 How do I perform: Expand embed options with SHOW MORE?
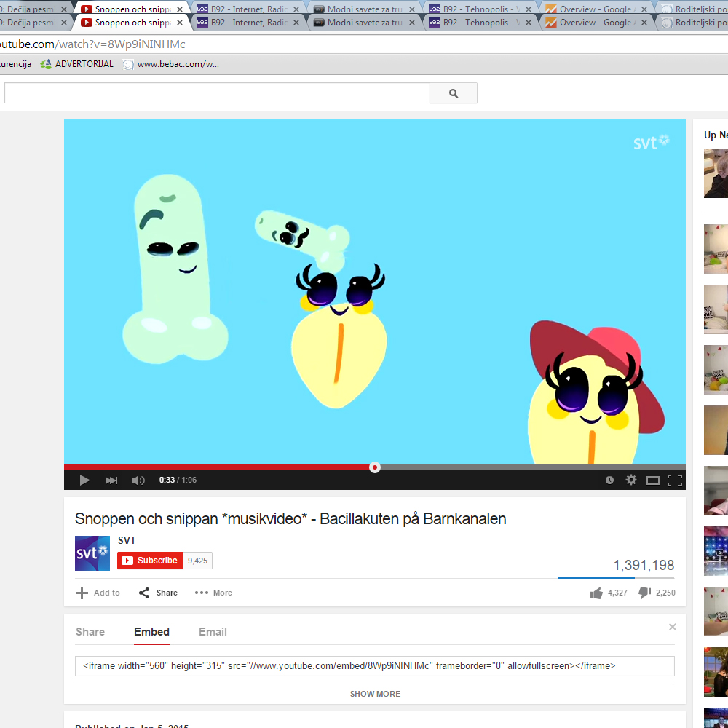(375, 694)
